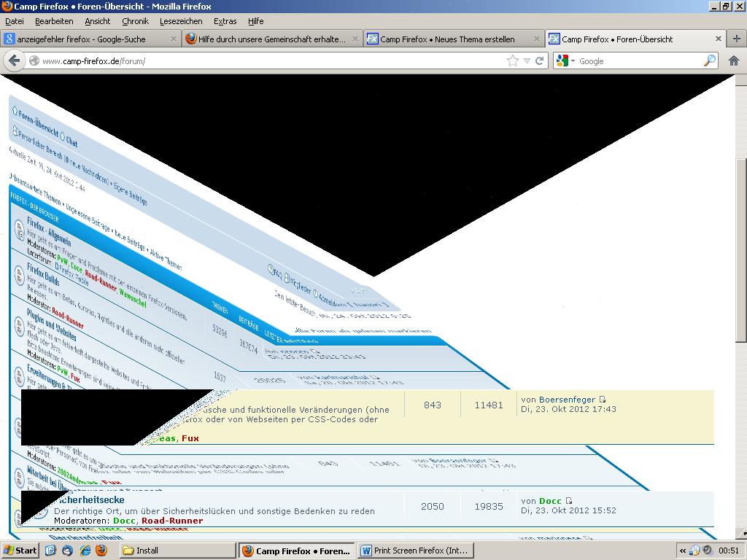
Task: Click the Camp Firefox taskbar button
Action: pos(297,551)
